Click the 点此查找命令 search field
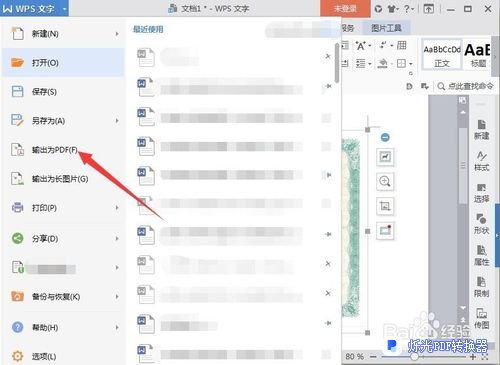Viewport: 500px width, 365px height. pos(465,86)
